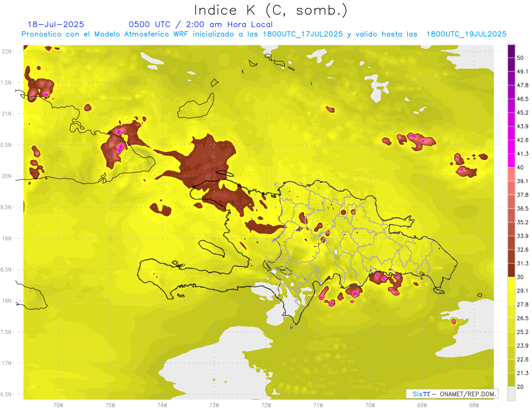Click the '20N' latitude label
Image resolution: width=532 pixels, height=411 pixels.
[7, 176]
